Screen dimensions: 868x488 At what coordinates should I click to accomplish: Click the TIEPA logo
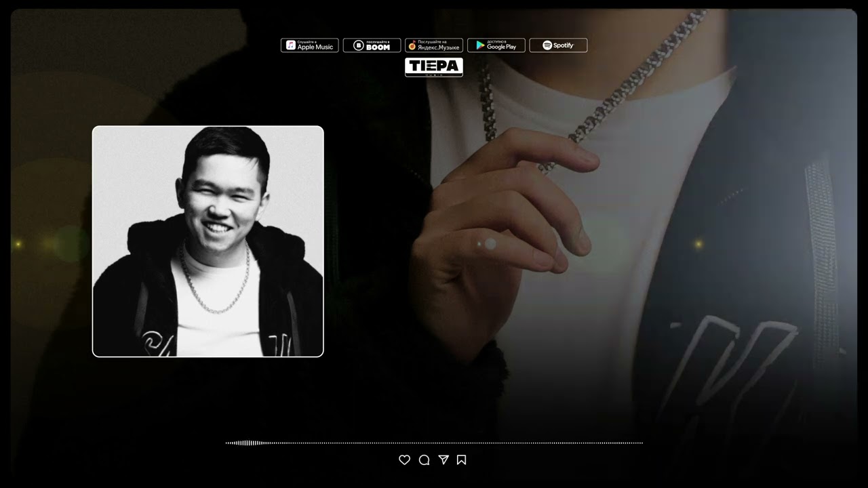coord(434,67)
